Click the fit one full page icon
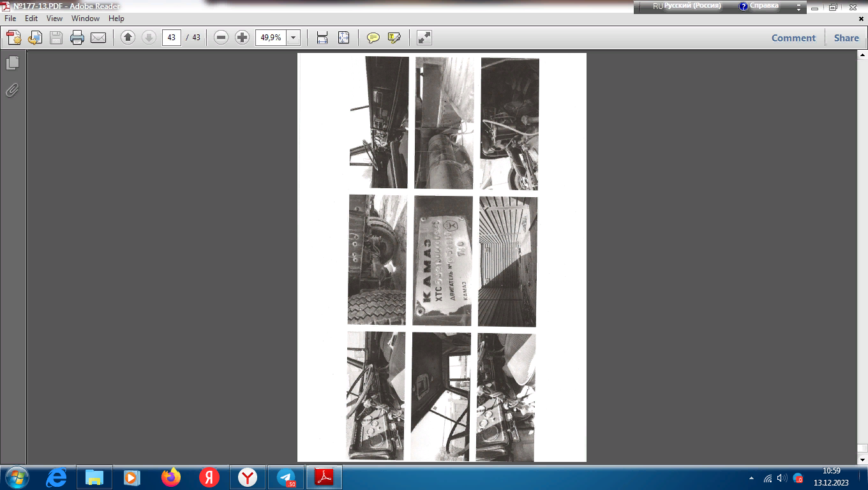 coord(343,38)
